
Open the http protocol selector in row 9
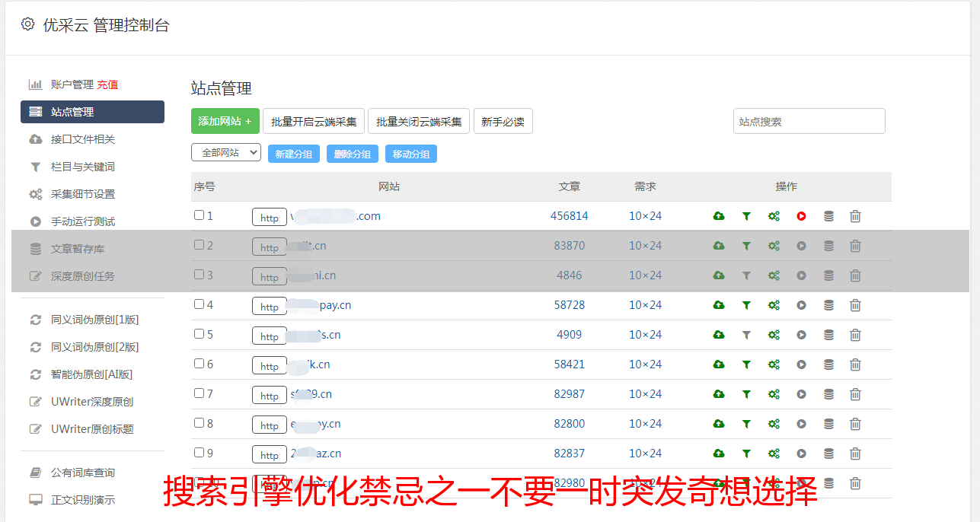click(270, 455)
